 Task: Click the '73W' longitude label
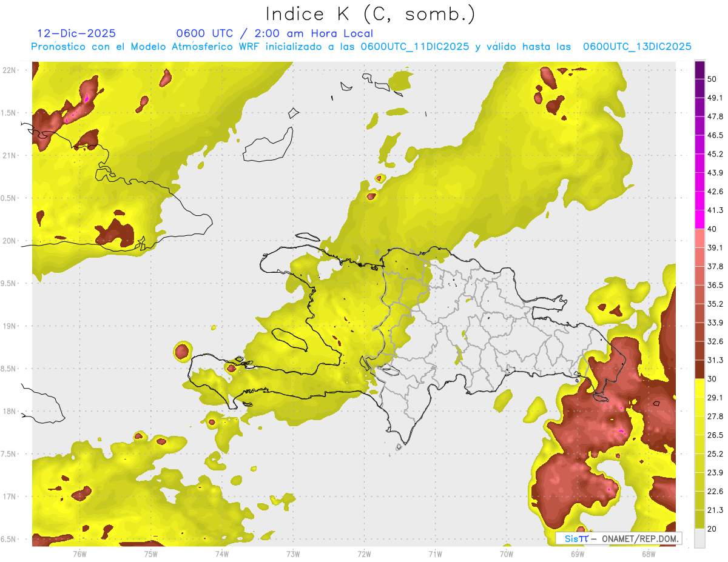pyautogui.click(x=293, y=554)
